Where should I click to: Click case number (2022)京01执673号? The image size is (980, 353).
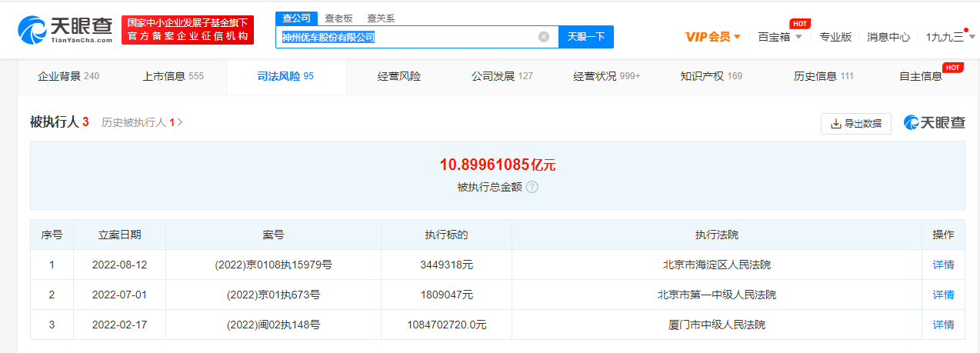[274, 295]
